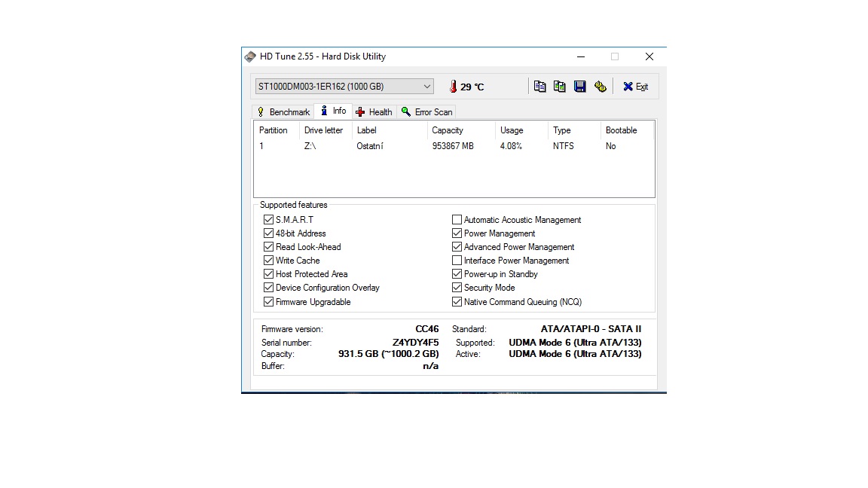Check the Automatic Acoustic Management checkbox

(457, 220)
